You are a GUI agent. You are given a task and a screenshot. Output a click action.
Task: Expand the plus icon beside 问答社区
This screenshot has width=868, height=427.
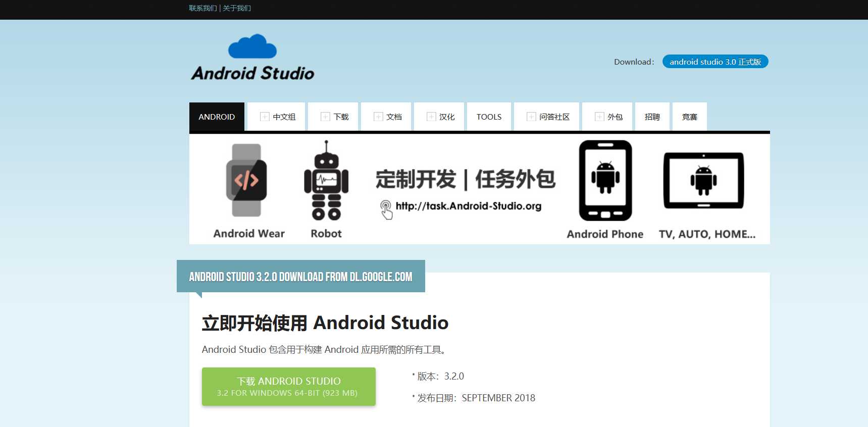(531, 117)
